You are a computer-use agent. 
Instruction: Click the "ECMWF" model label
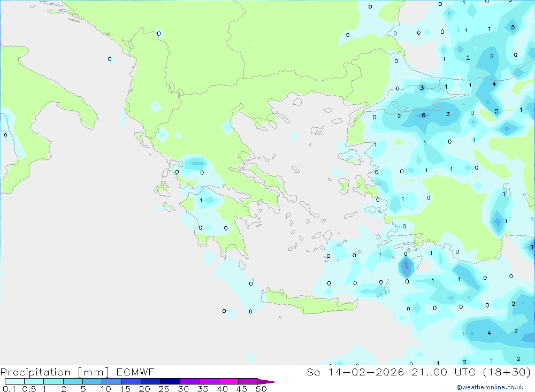[x=135, y=372]
